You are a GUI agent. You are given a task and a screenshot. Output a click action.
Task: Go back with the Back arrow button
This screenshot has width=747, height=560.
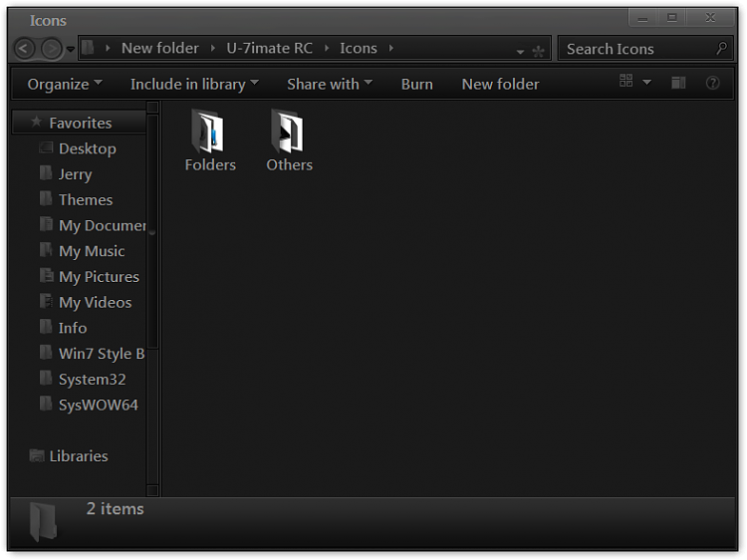pos(25,48)
